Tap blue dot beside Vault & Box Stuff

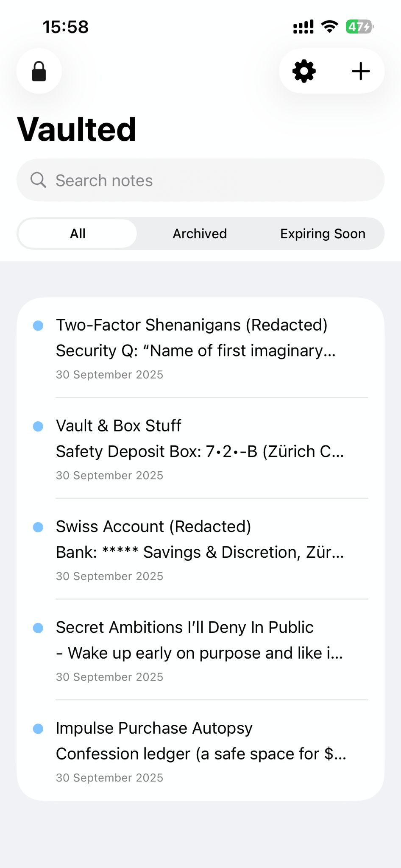tap(38, 426)
